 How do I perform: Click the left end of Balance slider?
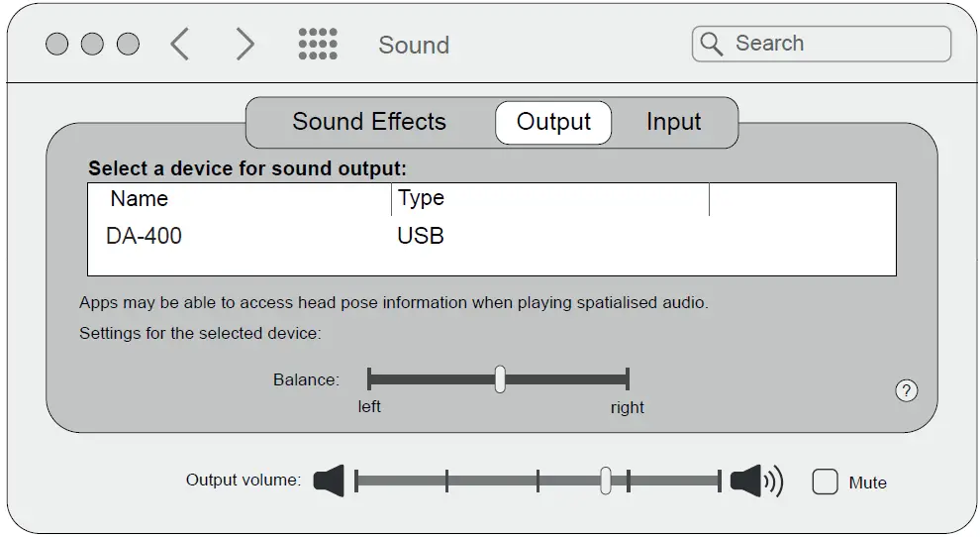coord(369,379)
